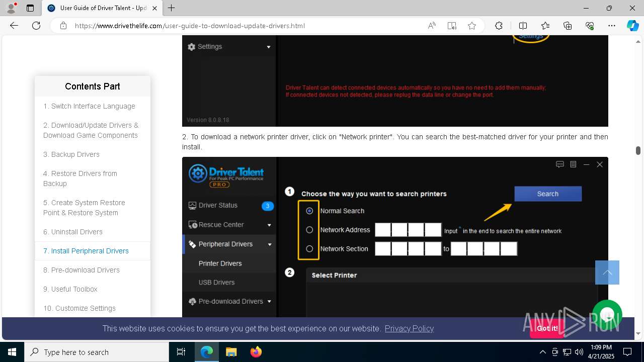
Task: Open Microsoft Edge taskbar icon
Action: pyautogui.click(x=207, y=352)
